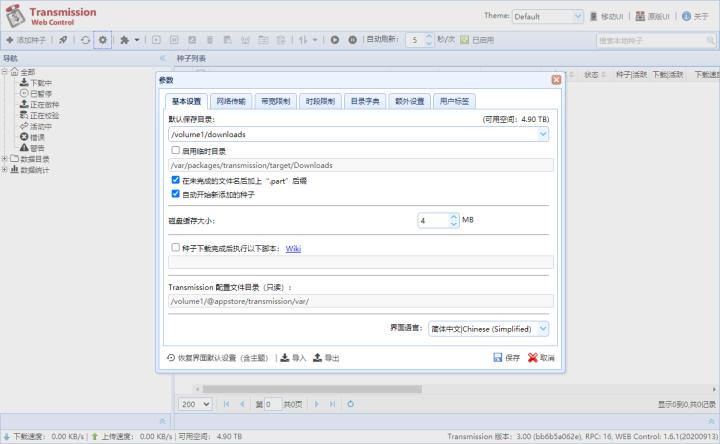720x444 pixels.
Task: Click the Original UI (原版UI) link
Action: 652,17
